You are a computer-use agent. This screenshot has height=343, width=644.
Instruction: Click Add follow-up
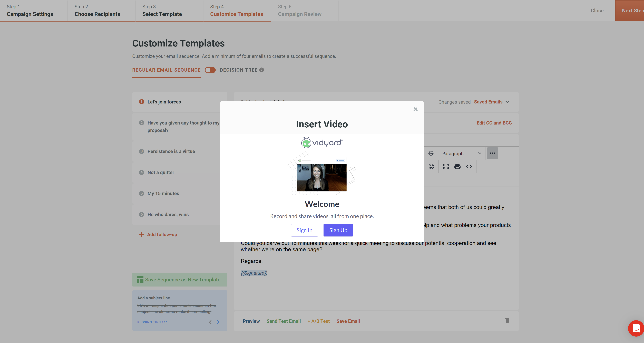click(158, 234)
